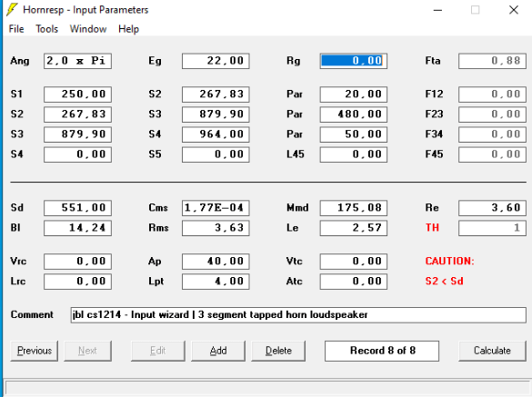Click the S2 field in the Par 480,00 row
The width and height of the screenshot is (532, 397).
click(x=77, y=114)
